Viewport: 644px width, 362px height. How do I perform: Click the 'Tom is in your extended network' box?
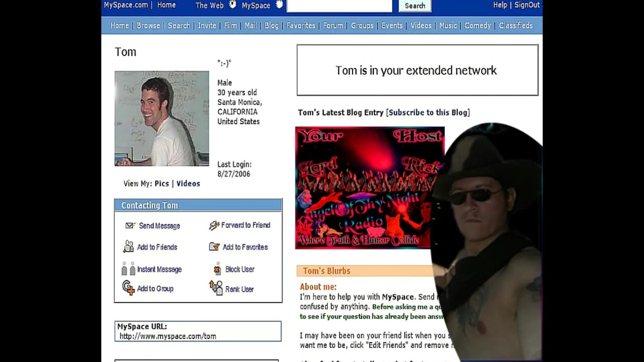417,70
